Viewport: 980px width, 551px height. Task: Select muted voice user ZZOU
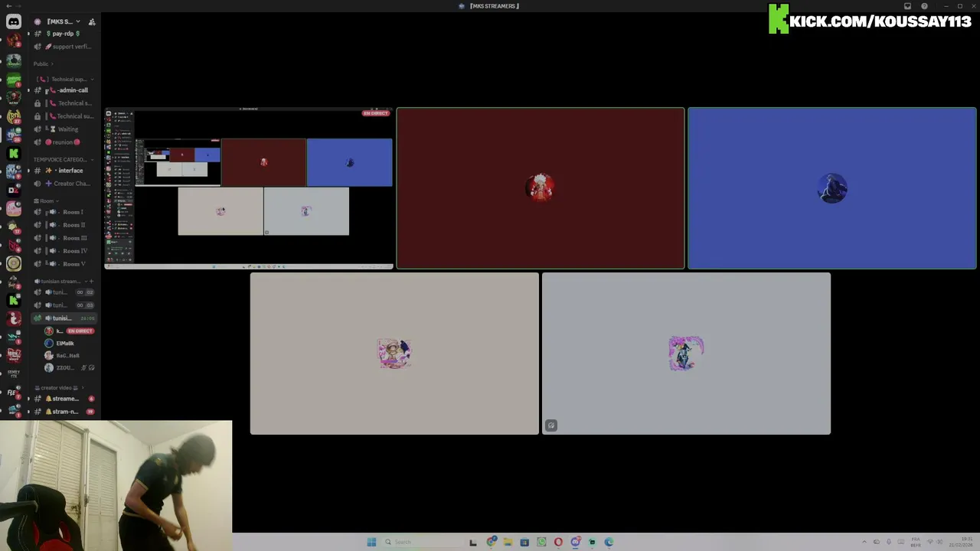(70, 368)
